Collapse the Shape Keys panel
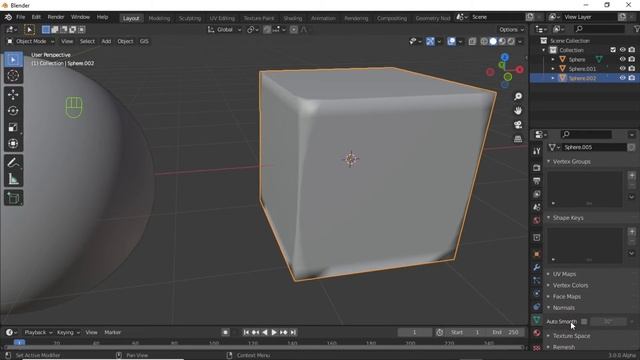The height and width of the screenshot is (360, 640). [568, 218]
